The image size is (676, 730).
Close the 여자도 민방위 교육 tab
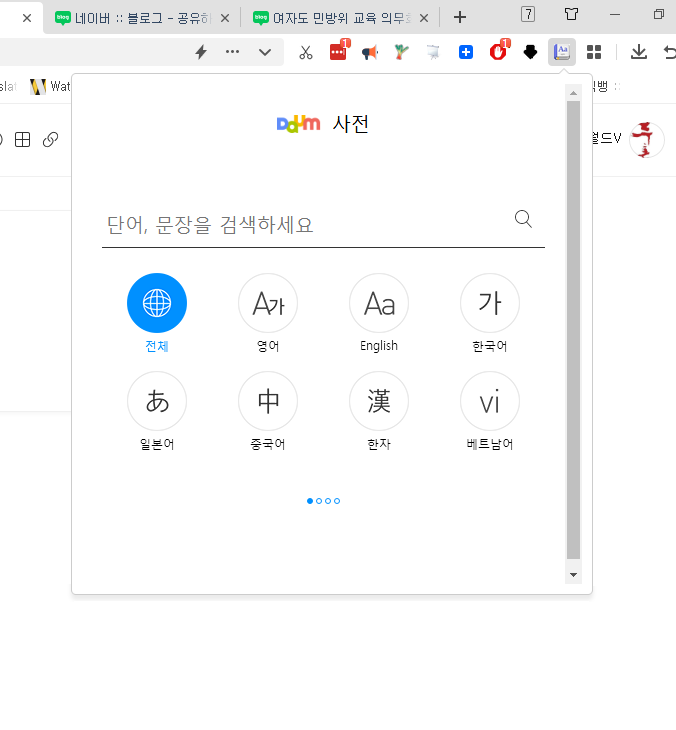pyautogui.click(x=424, y=18)
